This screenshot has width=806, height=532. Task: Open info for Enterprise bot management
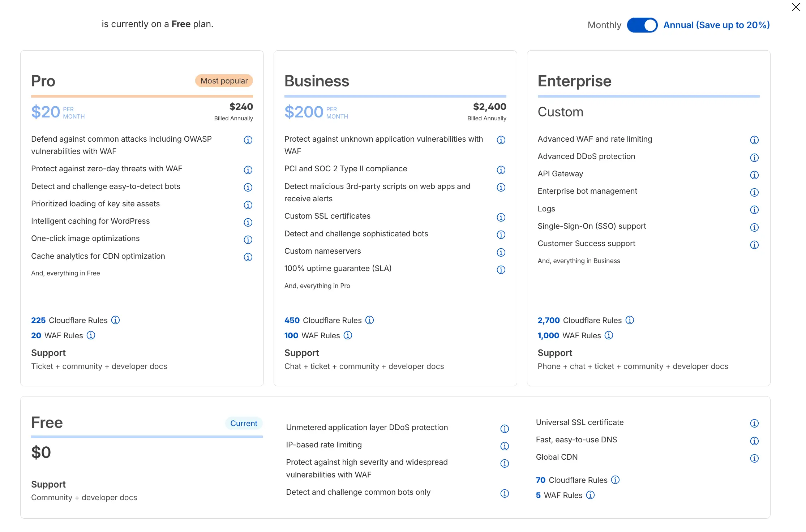tap(754, 192)
